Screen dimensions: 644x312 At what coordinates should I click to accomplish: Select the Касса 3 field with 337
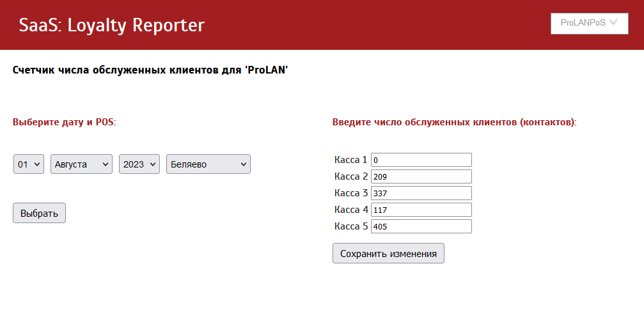click(x=421, y=193)
